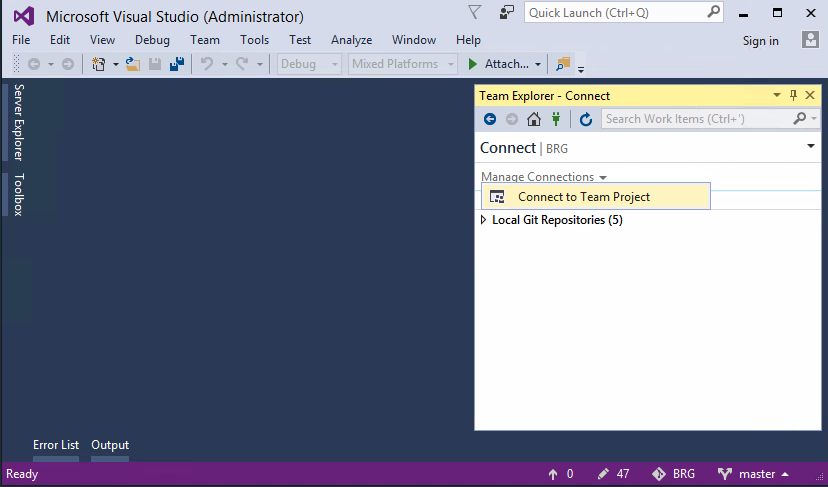
Task: Click the green Manage Connections plug icon
Action: point(556,119)
